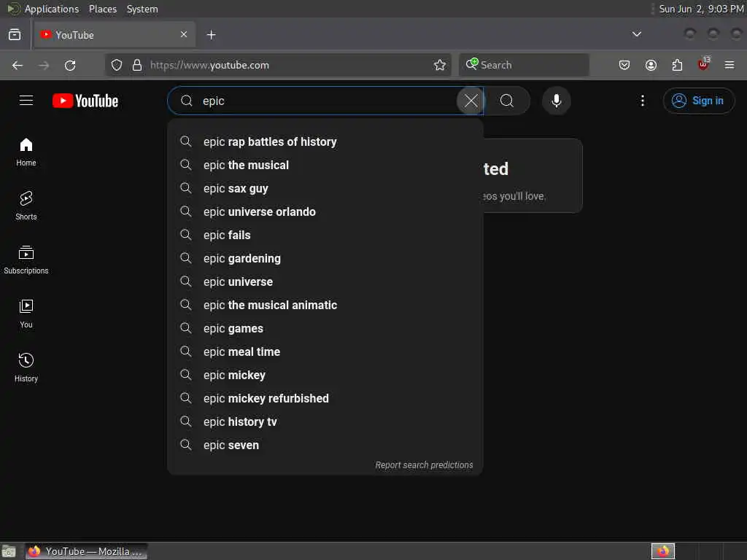
Task: Choose 'epic seven' suggestion
Action: pyautogui.click(x=325, y=446)
